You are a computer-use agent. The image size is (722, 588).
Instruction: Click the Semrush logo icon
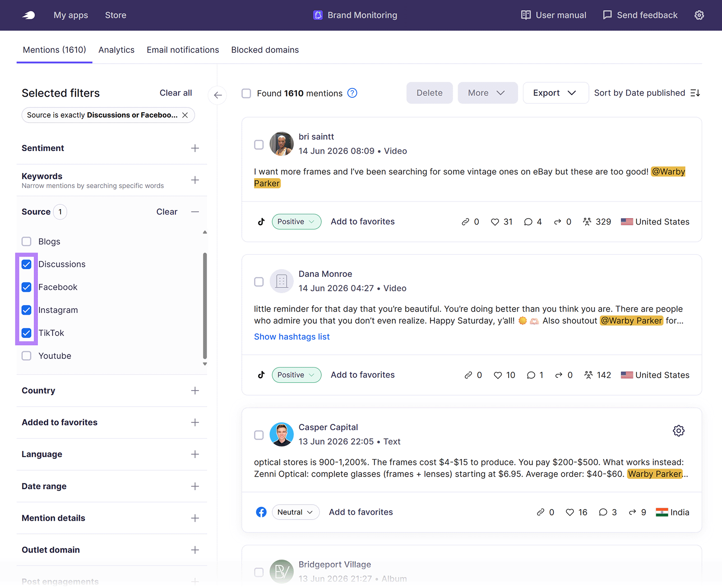pos(29,15)
